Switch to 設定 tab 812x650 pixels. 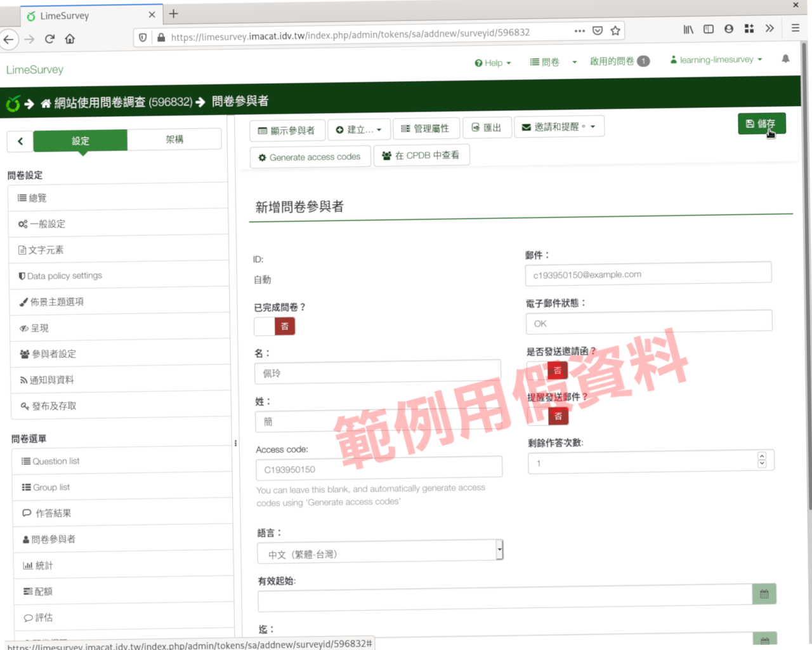[x=81, y=141]
